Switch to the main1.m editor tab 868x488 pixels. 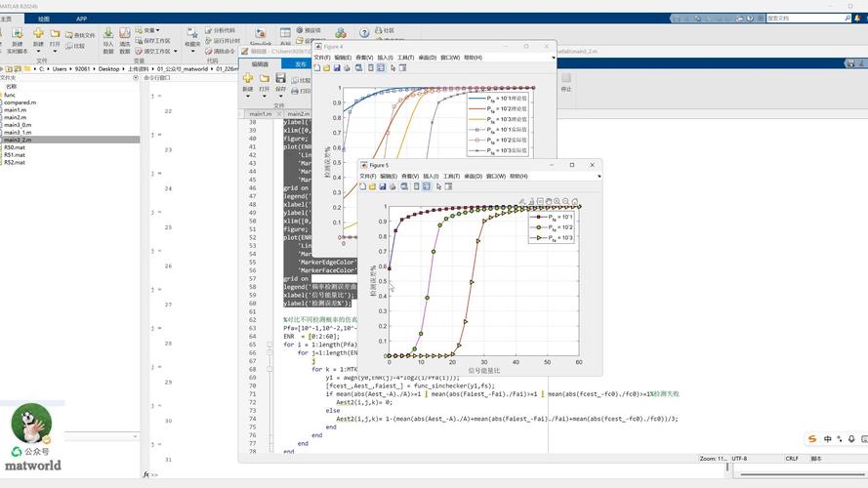259,114
